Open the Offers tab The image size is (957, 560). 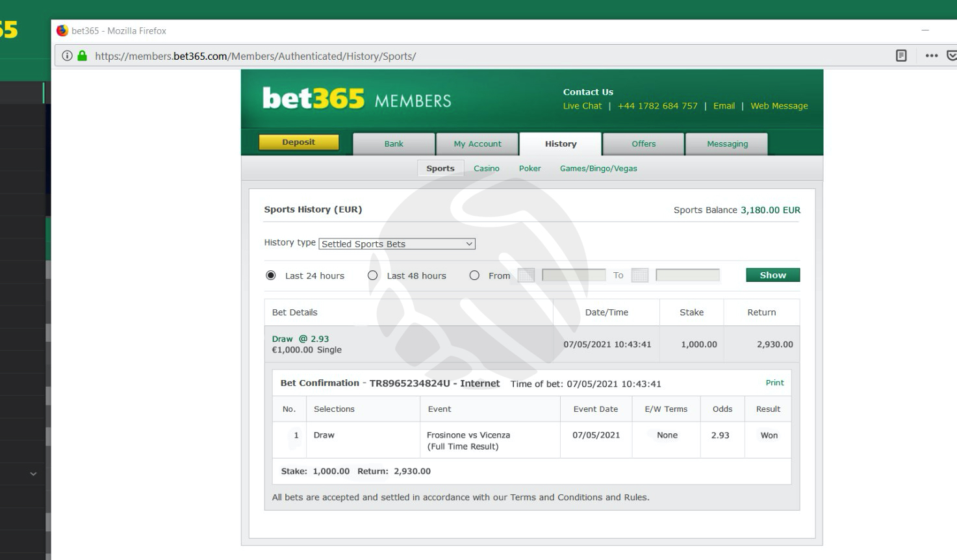pos(644,144)
